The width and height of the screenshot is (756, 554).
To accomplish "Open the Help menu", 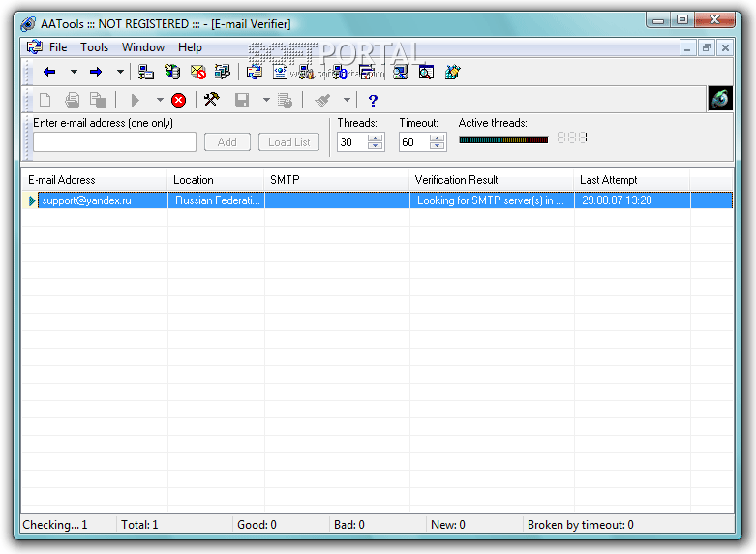I will (x=190, y=47).
